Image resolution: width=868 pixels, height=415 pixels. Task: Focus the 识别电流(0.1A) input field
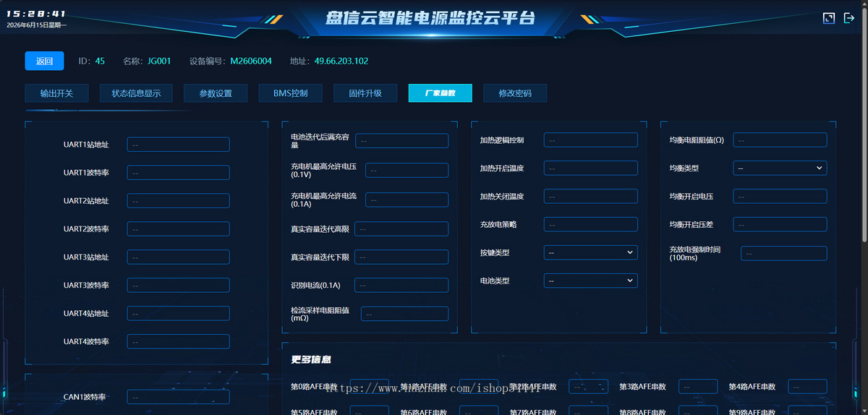click(x=401, y=286)
